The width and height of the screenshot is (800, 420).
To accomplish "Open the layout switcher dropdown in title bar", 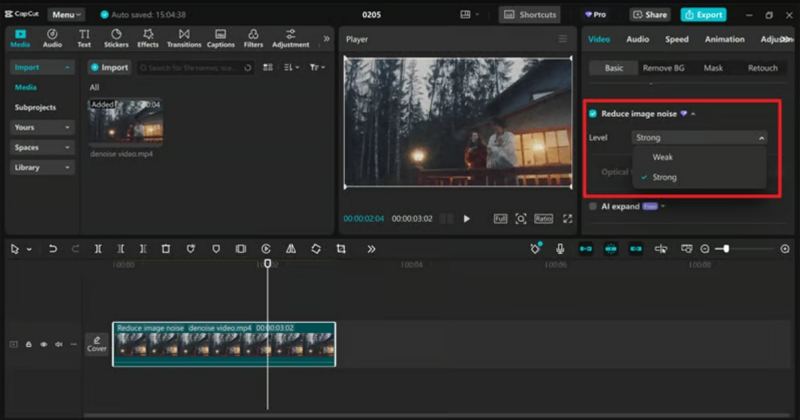I will tap(469, 14).
